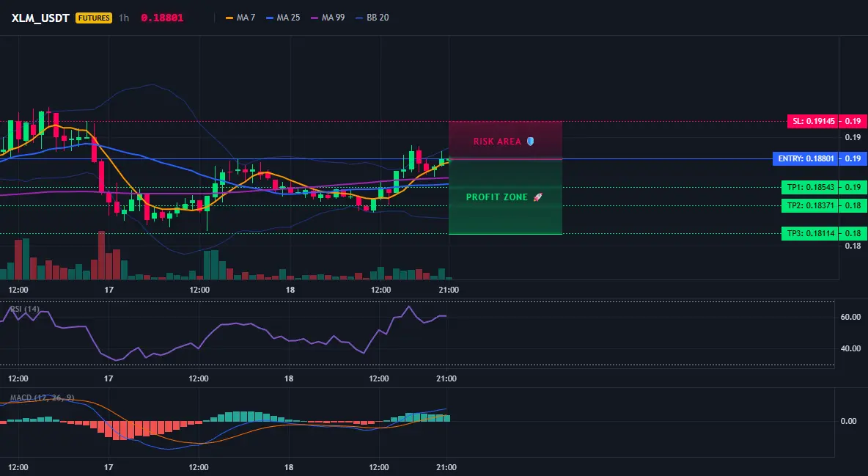This screenshot has width=868, height=476.
Task: Toggle the MA 25 legend entry
Action: pyautogui.click(x=283, y=18)
